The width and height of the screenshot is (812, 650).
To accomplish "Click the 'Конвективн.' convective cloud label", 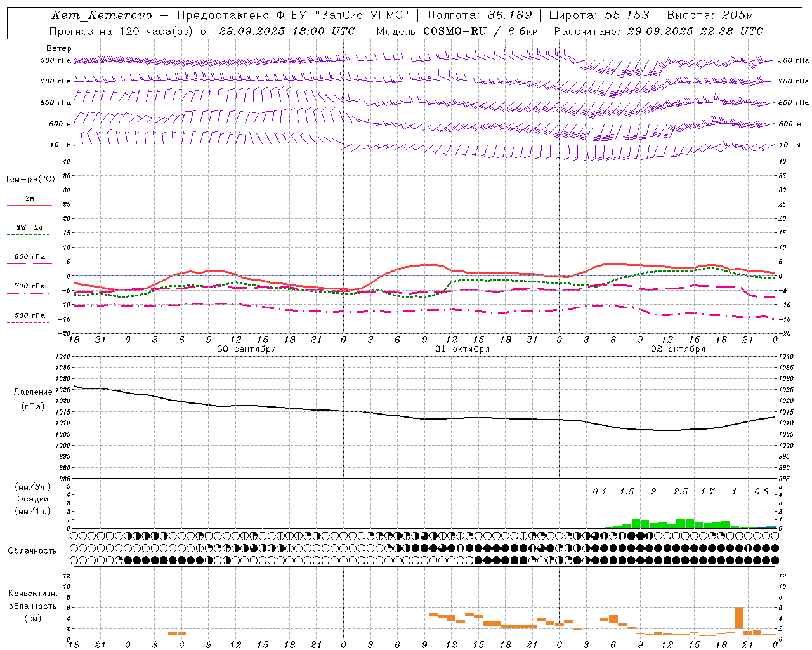I will pos(32,594).
